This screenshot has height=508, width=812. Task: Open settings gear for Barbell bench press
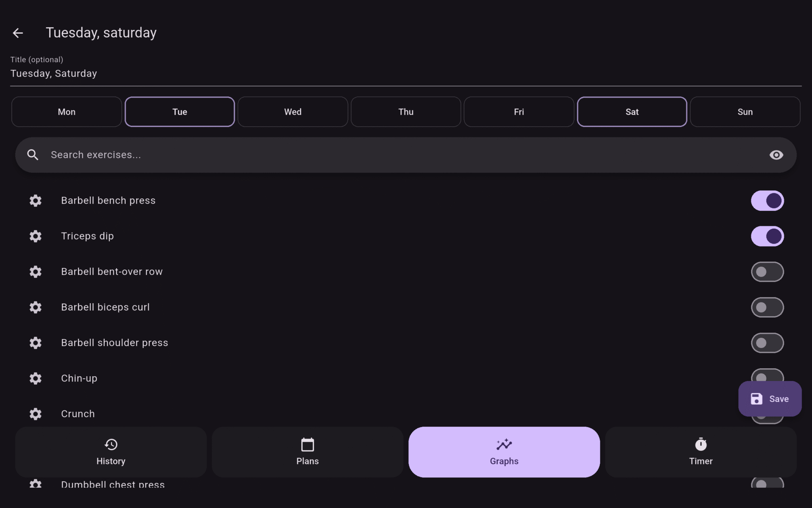[x=36, y=200]
